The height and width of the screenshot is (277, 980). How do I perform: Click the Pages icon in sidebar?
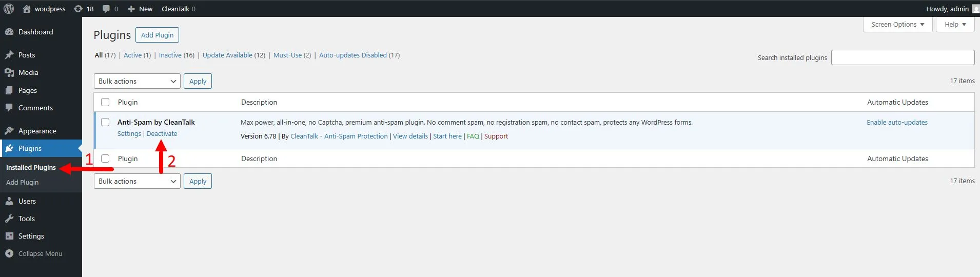pos(9,90)
